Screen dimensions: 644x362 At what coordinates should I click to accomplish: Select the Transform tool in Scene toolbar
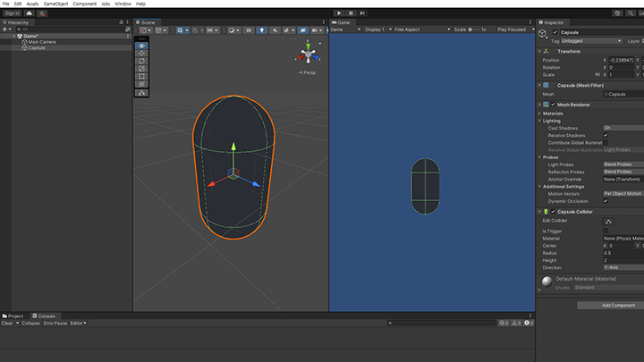pyautogui.click(x=141, y=84)
